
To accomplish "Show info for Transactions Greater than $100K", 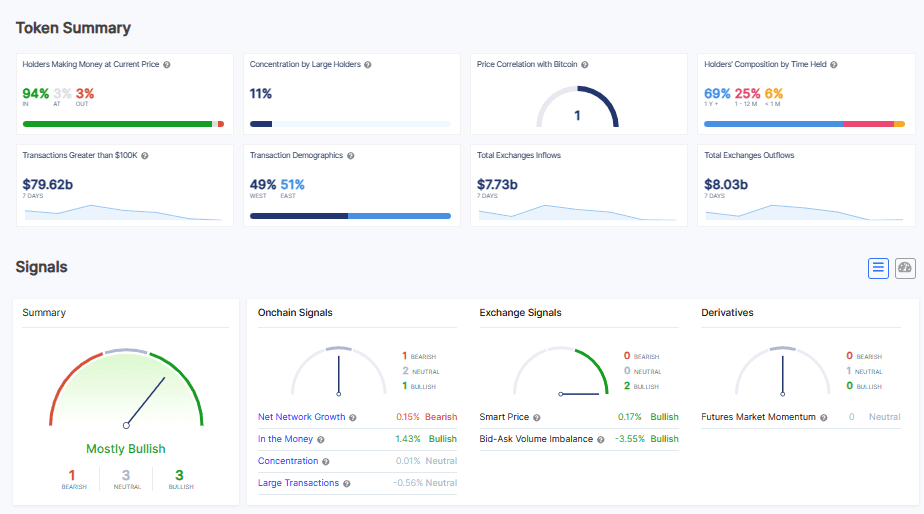I will 146,156.
